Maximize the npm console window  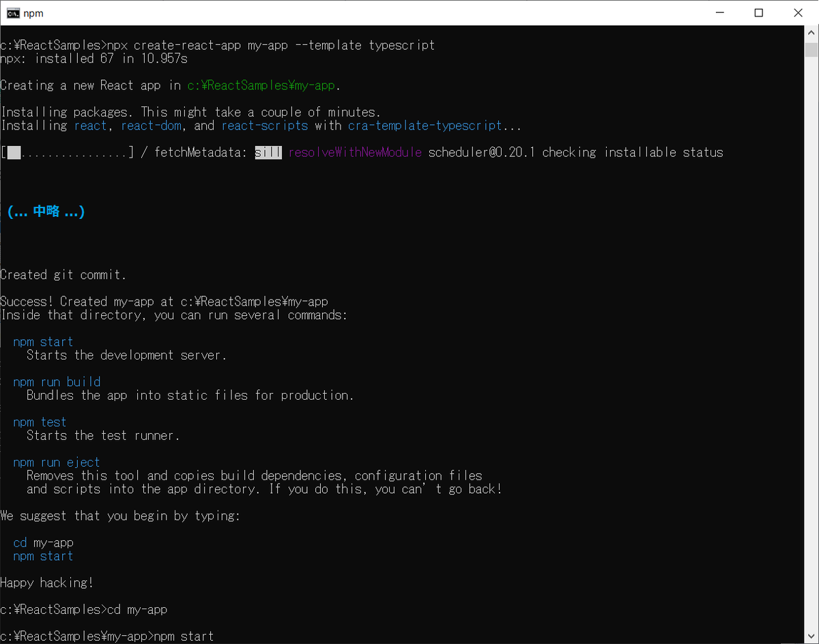[x=758, y=13]
